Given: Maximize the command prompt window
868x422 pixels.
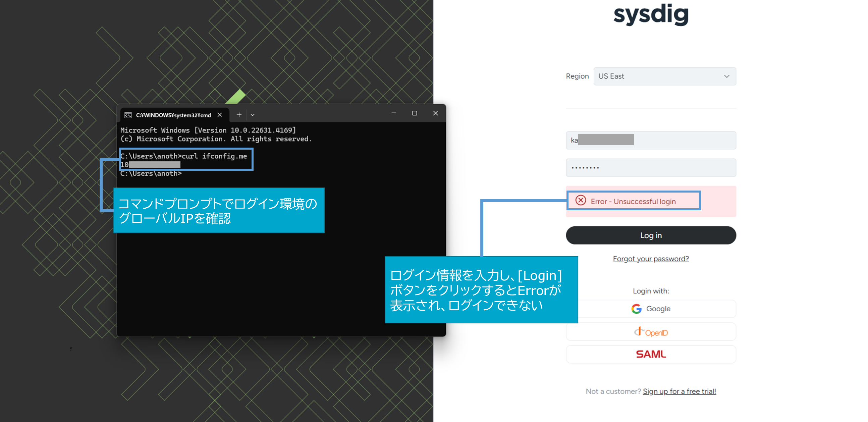Looking at the screenshot, I should click(415, 113).
